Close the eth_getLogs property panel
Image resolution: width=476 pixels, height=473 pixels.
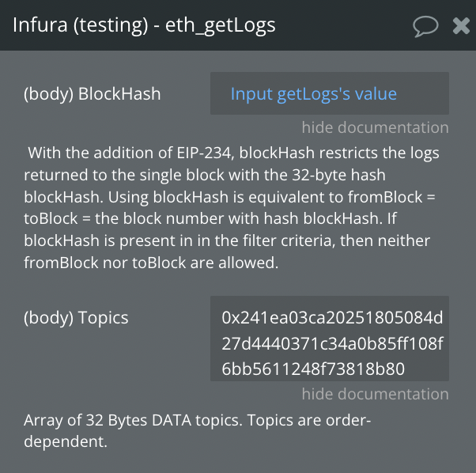pos(461,26)
